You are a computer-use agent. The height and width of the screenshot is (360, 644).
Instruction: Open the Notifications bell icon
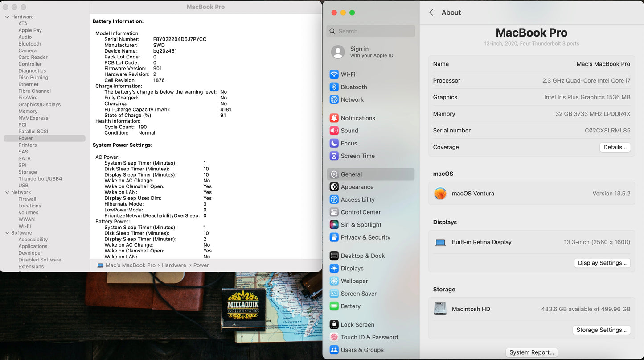pos(334,118)
